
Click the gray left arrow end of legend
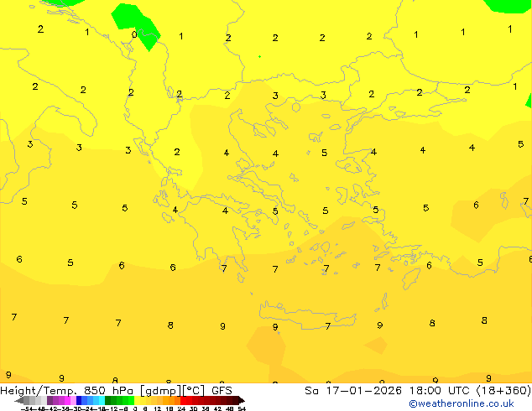pyautogui.click(x=19, y=400)
